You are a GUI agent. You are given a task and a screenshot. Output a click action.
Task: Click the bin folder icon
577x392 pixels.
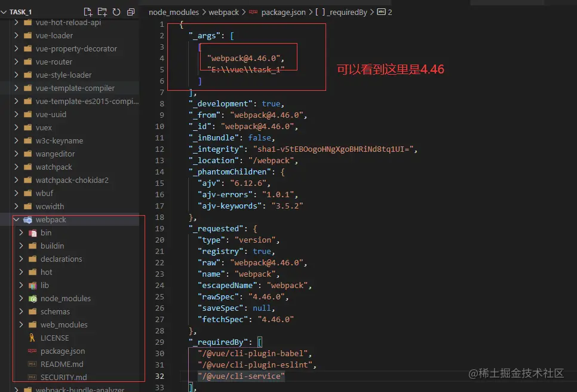(x=32, y=232)
